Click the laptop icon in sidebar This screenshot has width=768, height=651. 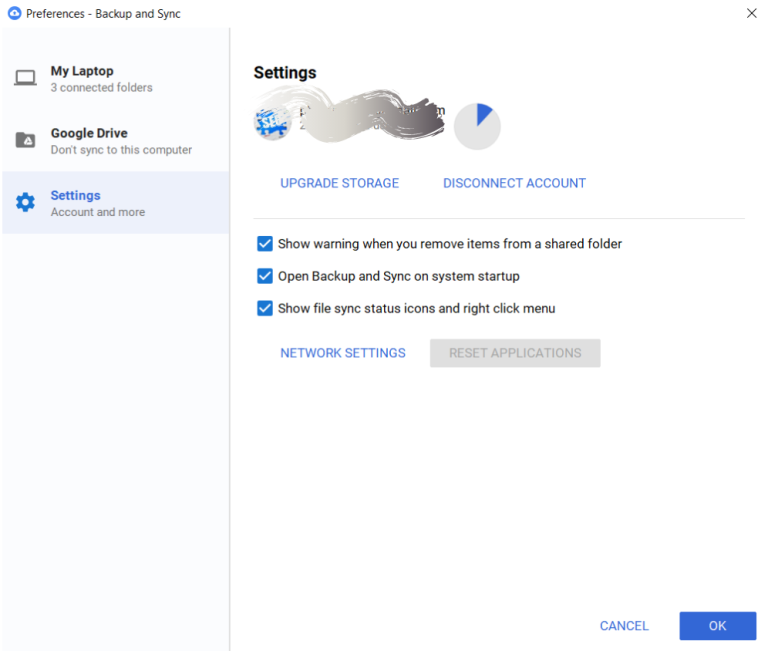tap(25, 78)
